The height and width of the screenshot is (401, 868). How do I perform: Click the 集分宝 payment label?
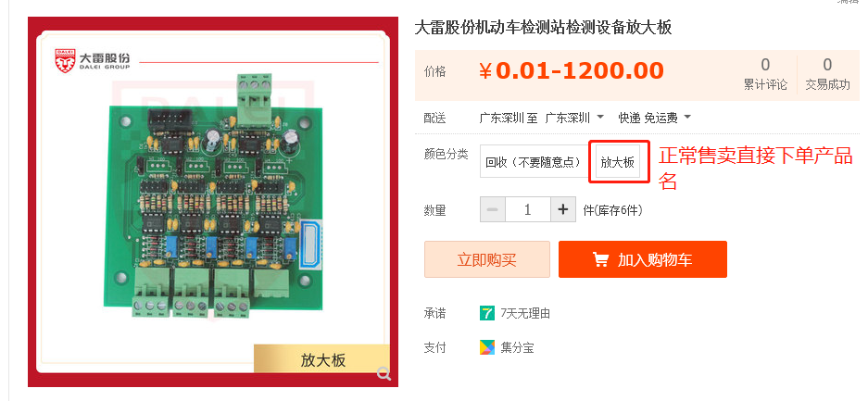tap(517, 348)
